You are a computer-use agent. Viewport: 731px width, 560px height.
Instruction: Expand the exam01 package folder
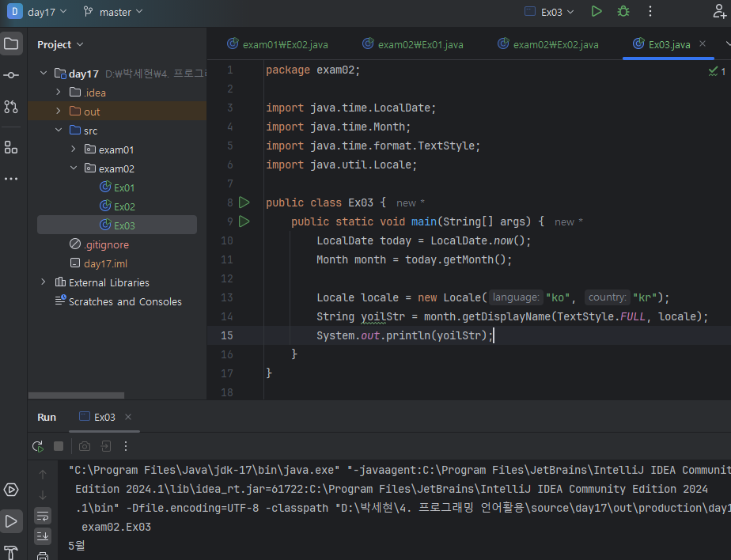(x=74, y=149)
